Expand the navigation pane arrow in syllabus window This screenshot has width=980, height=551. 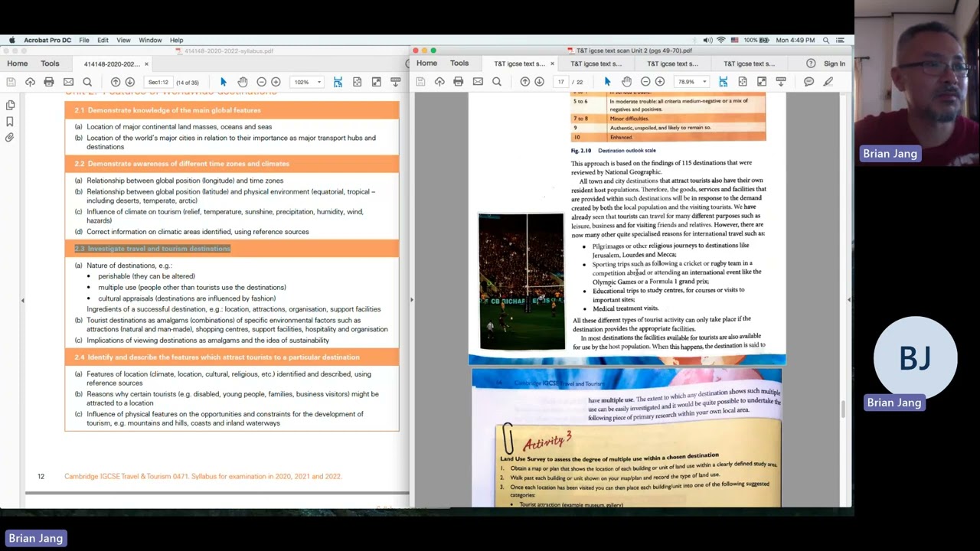tap(22, 300)
